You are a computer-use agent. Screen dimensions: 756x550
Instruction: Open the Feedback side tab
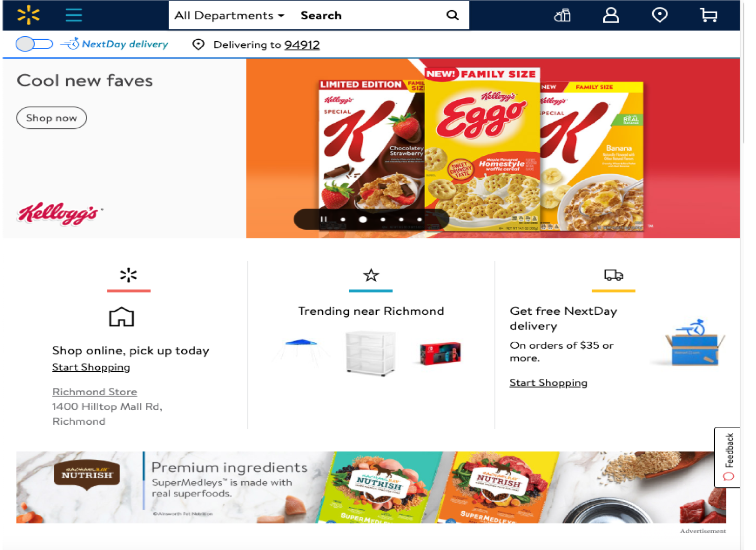[x=727, y=457]
